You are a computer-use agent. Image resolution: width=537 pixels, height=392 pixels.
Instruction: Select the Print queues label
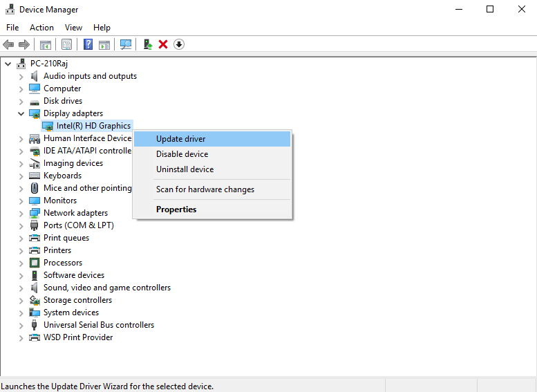pyautogui.click(x=66, y=238)
